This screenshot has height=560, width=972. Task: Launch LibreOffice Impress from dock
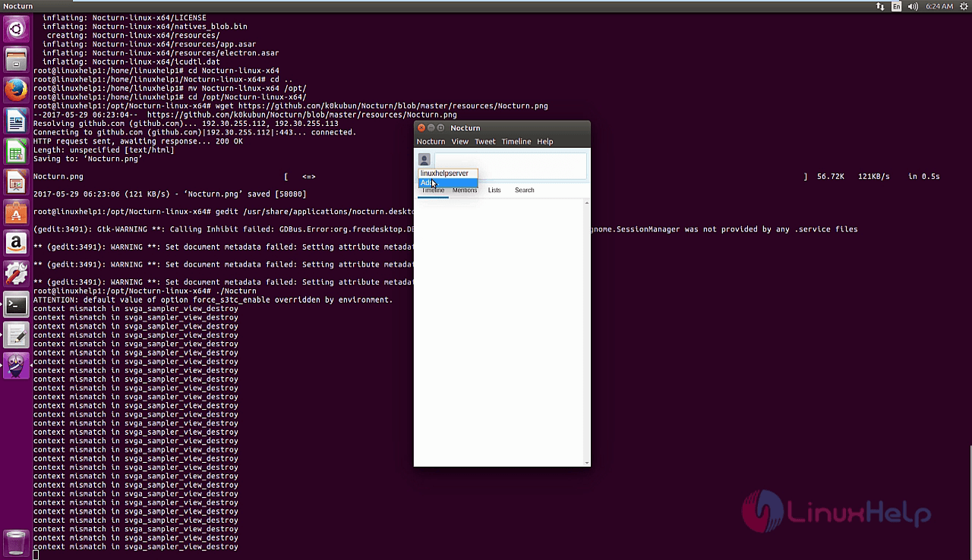tap(16, 182)
